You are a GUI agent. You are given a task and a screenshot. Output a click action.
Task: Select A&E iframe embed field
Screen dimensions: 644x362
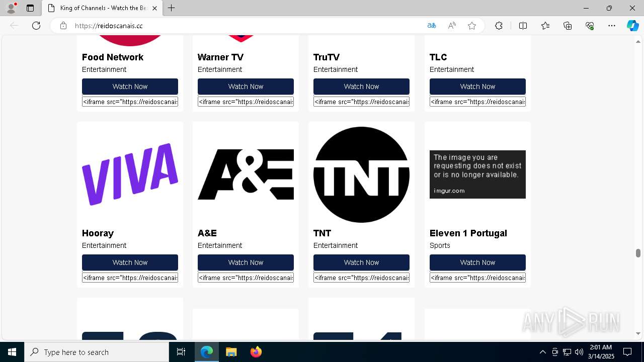tap(246, 278)
